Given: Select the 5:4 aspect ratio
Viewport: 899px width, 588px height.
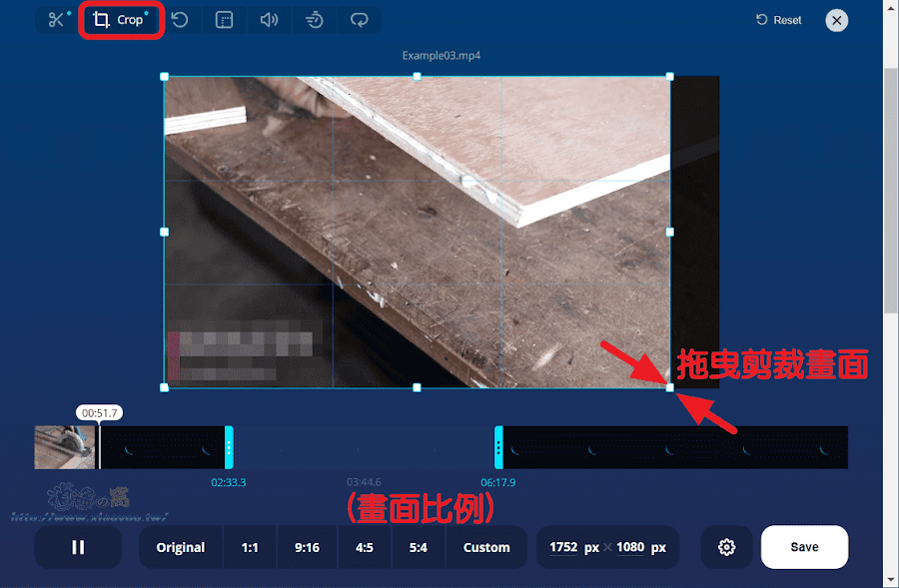Looking at the screenshot, I should pyautogui.click(x=418, y=547).
